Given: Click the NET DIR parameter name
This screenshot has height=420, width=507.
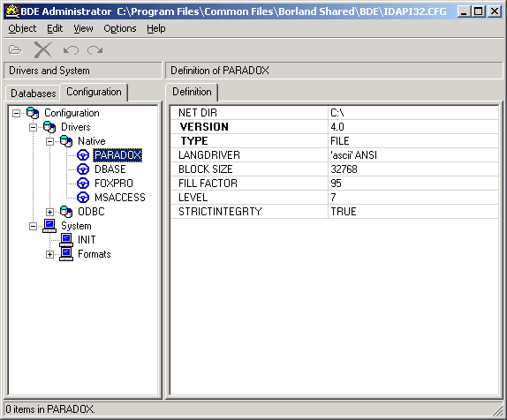Looking at the screenshot, I should tap(198, 113).
